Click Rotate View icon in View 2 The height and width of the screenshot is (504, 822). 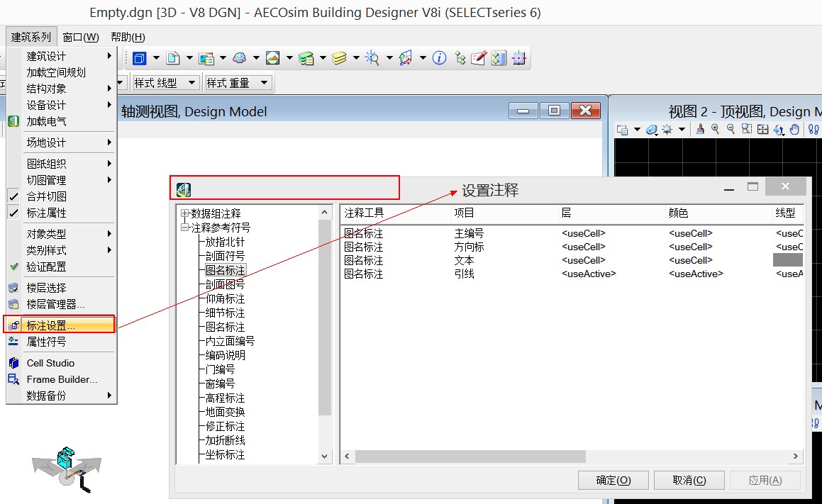[779, 130]
